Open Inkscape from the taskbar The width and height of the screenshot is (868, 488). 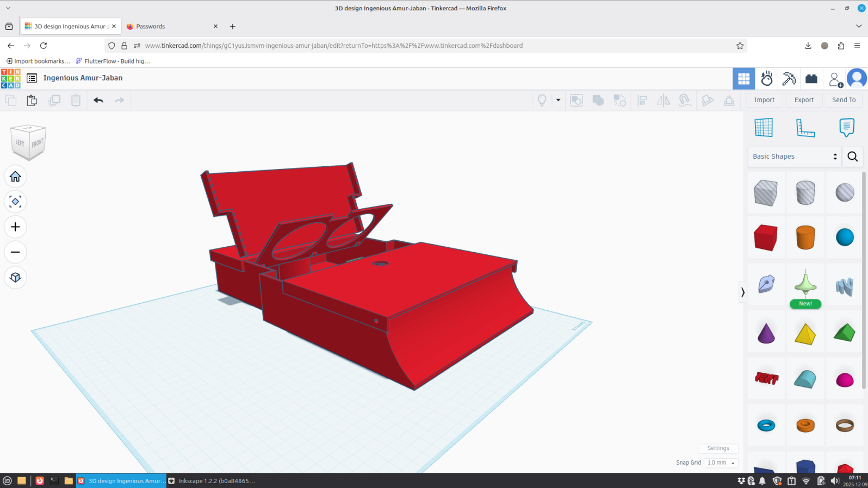point(212,481)
